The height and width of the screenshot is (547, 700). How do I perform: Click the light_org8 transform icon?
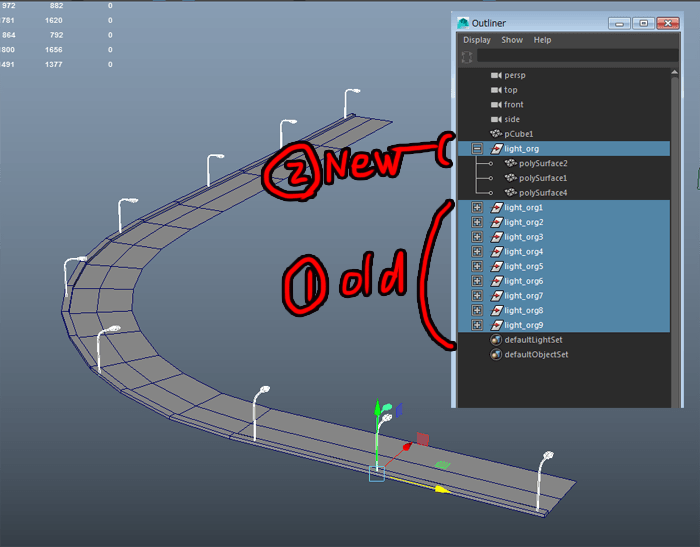point(496,310)
